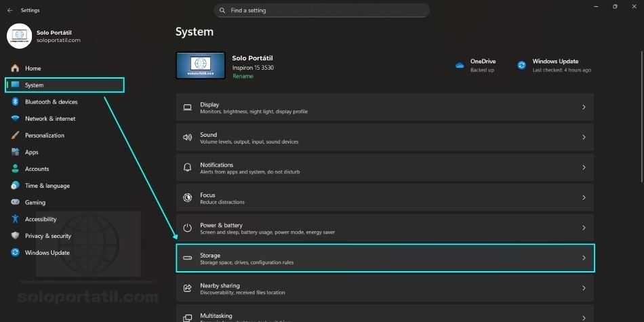This screenshot has width=644, height=322.
Task: Expand Nearby sharing chevron
Action: (x=584, y=288)
